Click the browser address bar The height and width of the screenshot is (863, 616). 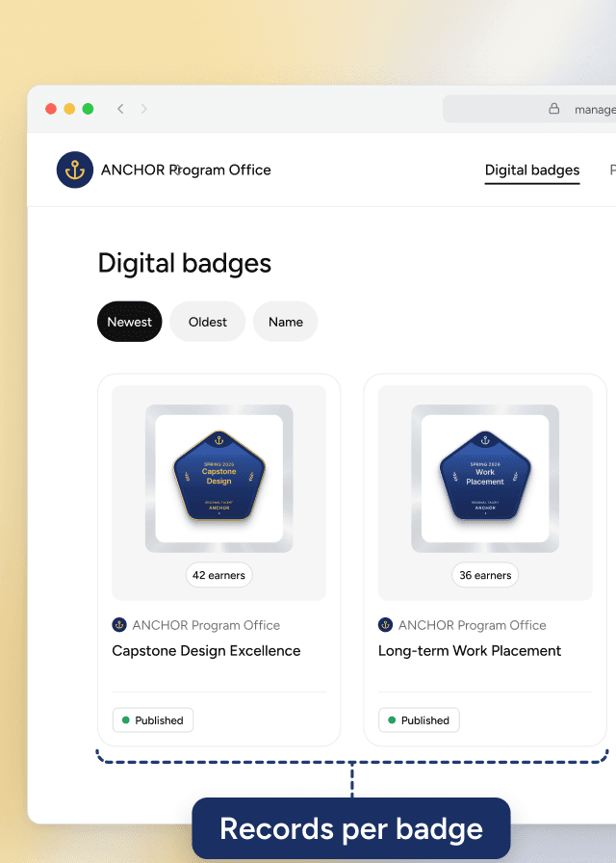click(529, 109)
